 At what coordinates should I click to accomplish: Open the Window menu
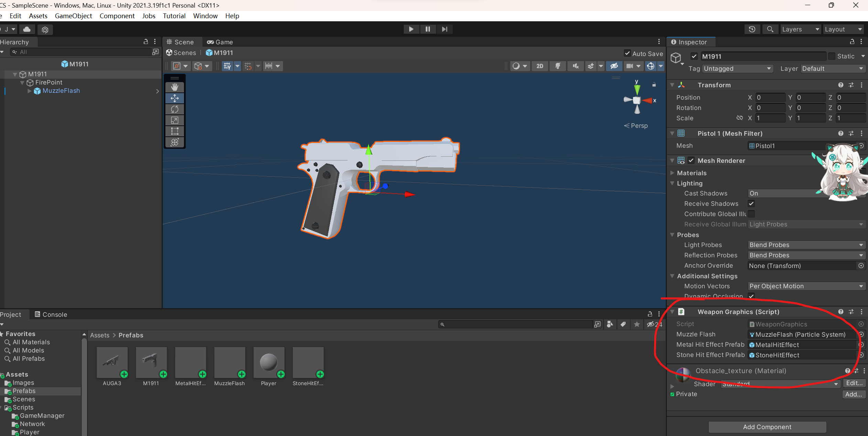pos(205,16)
